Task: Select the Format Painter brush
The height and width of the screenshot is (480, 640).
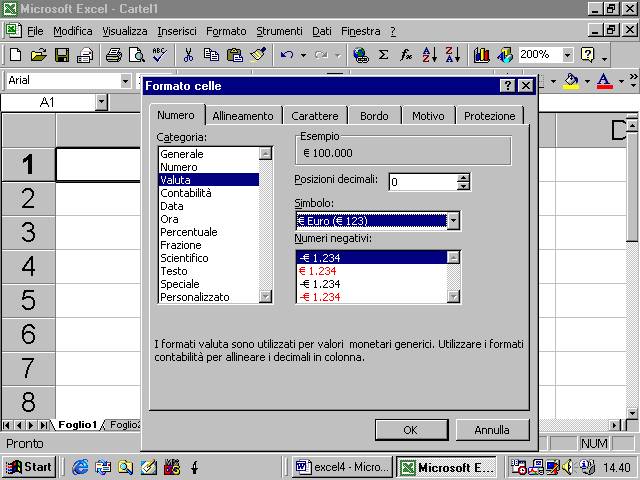Action: pos(258,55)
